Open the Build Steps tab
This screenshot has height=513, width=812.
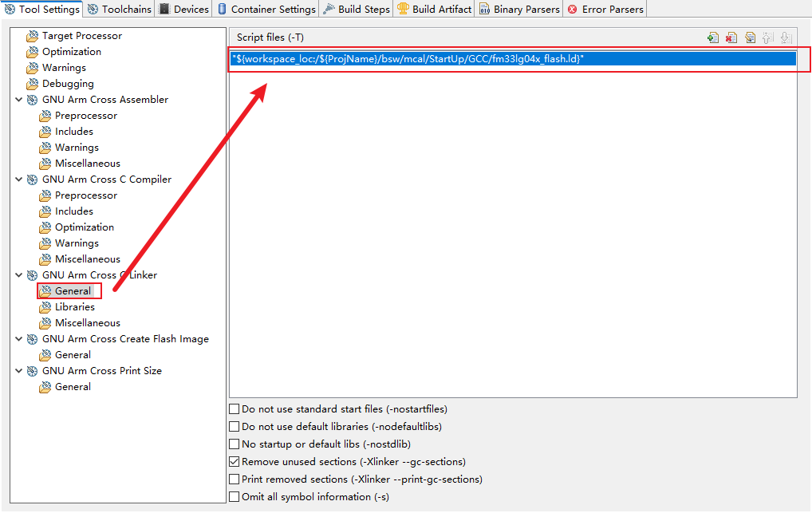357,10
